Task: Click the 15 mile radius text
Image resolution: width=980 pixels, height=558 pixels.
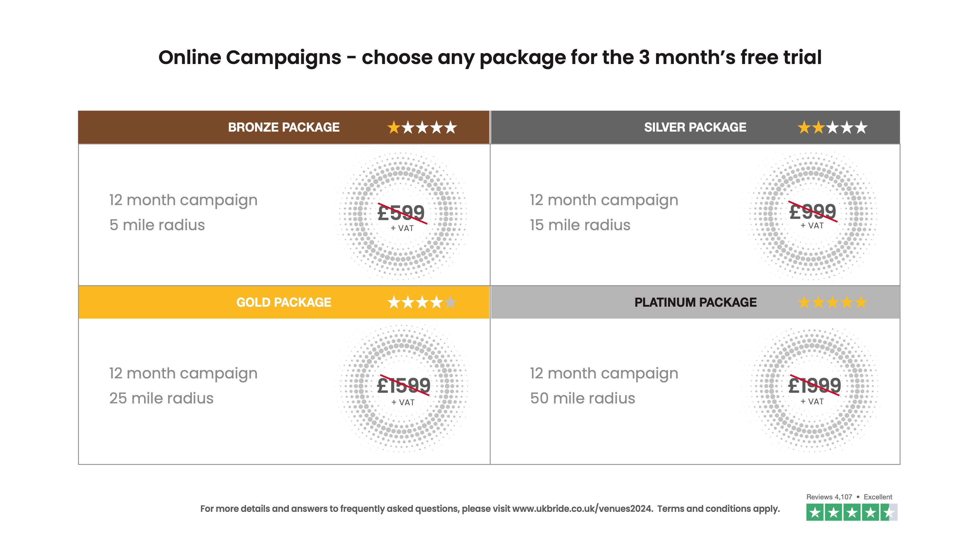Action: coord(580,225)
